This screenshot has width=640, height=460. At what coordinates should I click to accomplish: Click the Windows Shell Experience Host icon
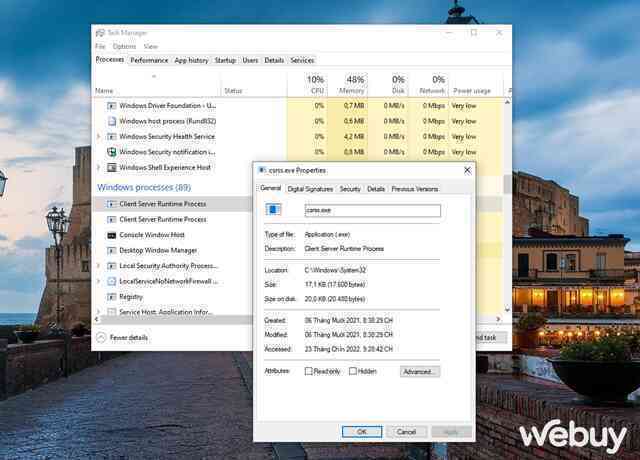[111, 167]
